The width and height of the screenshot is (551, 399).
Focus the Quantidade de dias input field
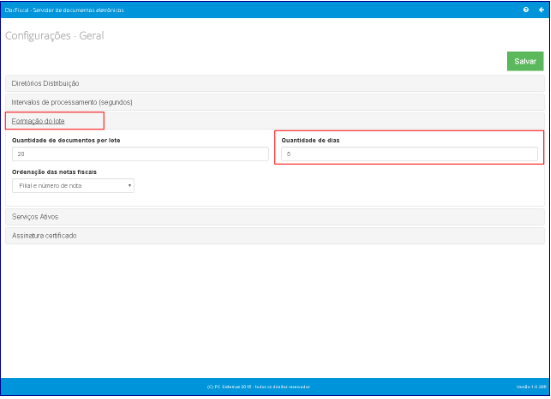pos(409,154)
